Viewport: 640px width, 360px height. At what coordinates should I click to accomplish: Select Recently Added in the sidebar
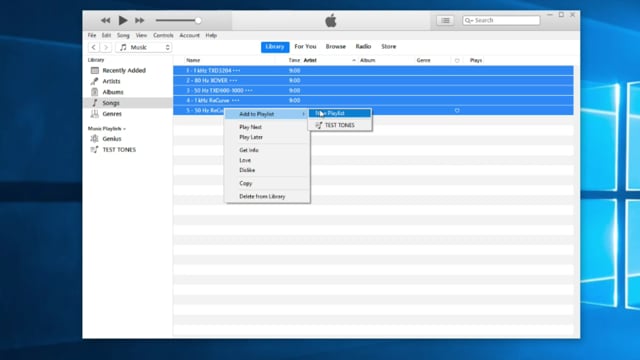(x=124, y=70)
